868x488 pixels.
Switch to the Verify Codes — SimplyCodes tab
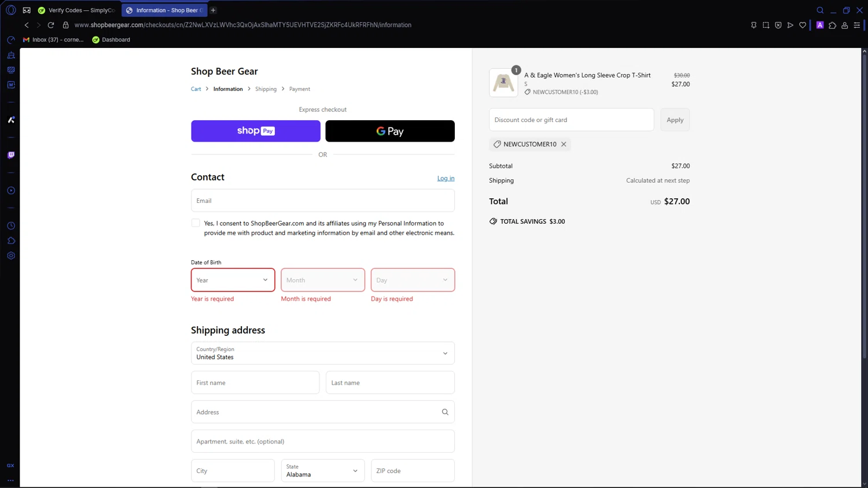pyautogui.click(x=77, y=10)
